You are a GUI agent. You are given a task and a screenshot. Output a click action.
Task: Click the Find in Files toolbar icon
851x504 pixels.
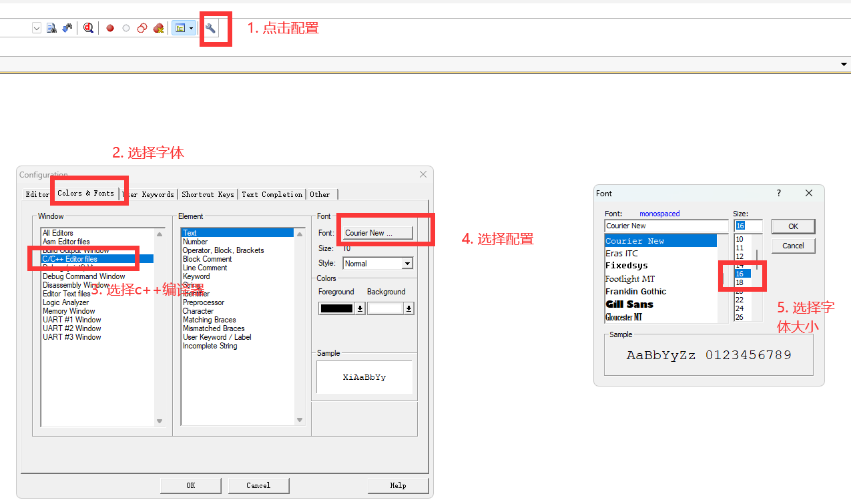(x=51, y=28)
